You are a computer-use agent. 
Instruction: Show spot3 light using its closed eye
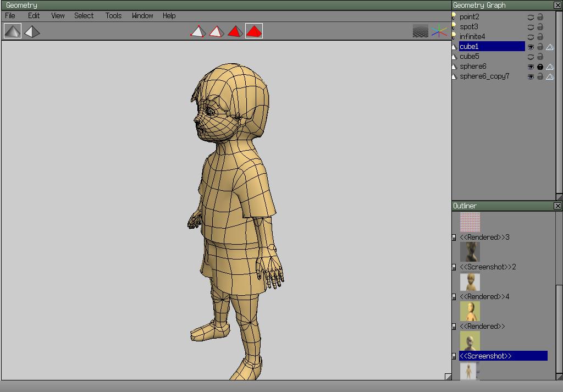(x=531, y=27)
